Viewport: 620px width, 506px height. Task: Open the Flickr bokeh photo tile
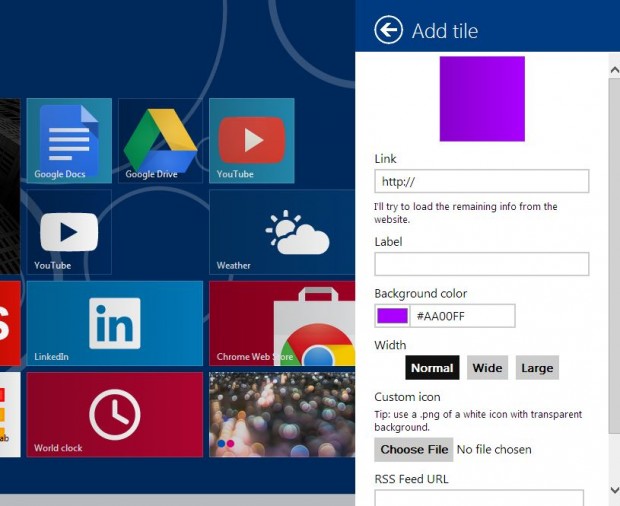[x=282, y=415]
